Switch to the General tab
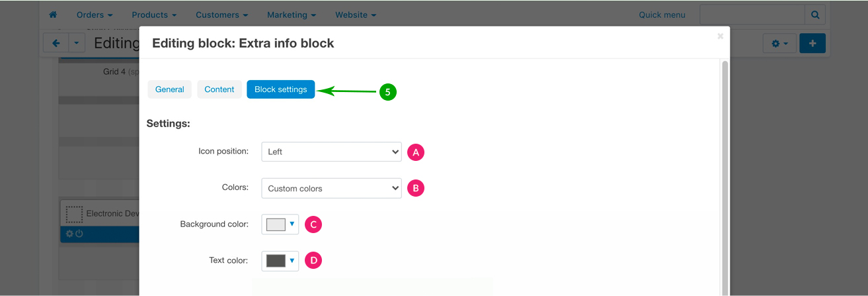 point(169,89)
